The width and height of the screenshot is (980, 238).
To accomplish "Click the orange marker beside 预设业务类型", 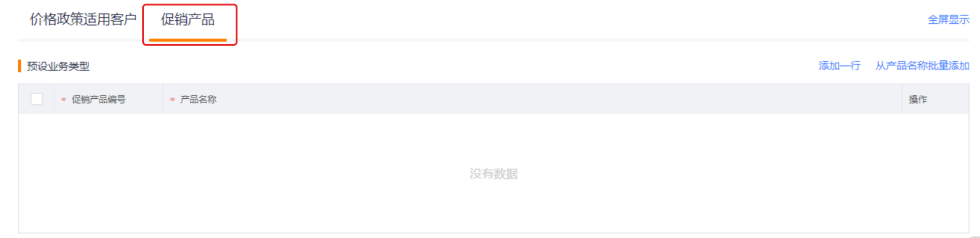I will point(19,66).
